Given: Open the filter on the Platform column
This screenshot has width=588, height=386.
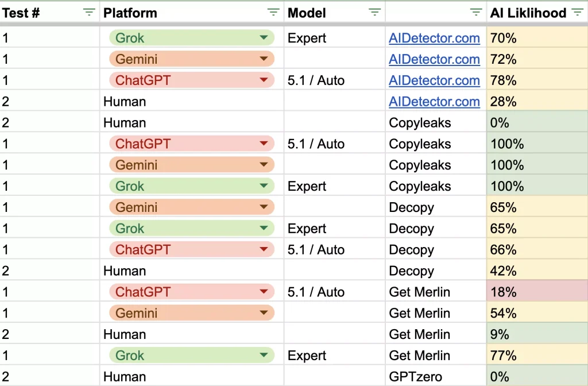Looking at the screenshot, I should tap(273, 12).
